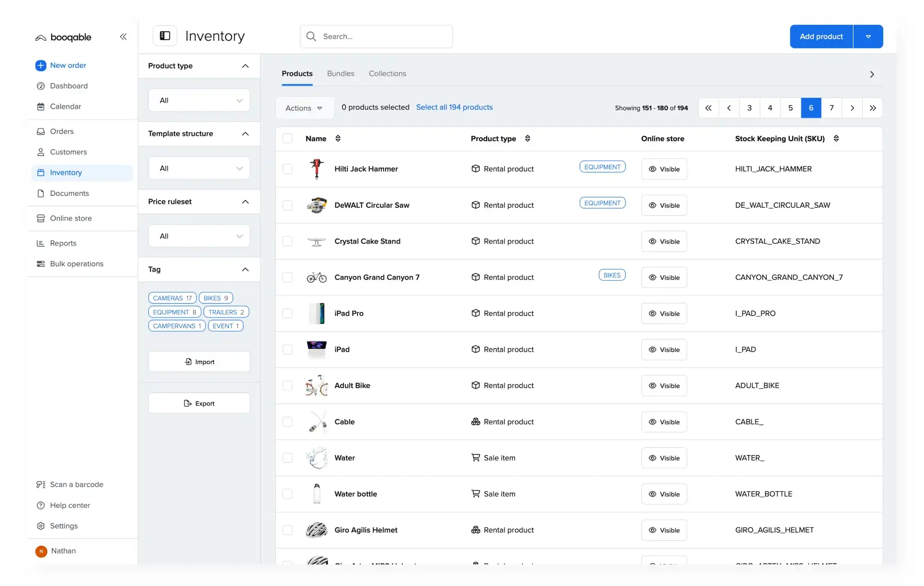This screenshot has height=586, width=924.
Task: Toggle the filter panel layout icon
Action: point(165,36)
